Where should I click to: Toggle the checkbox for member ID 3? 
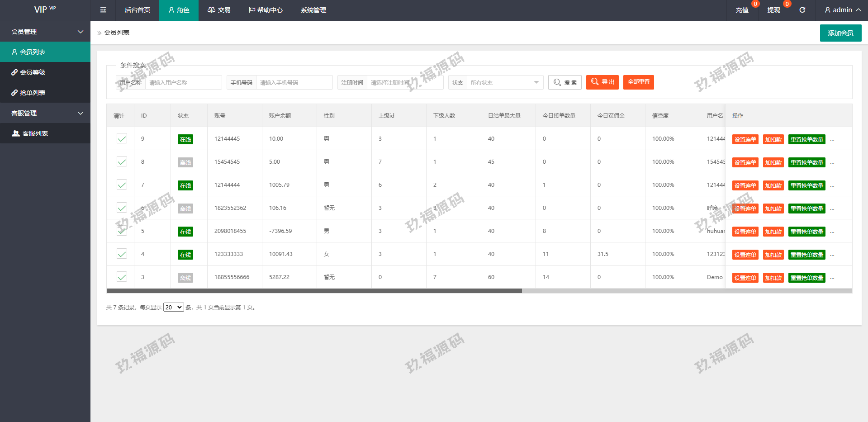point(122,277)
